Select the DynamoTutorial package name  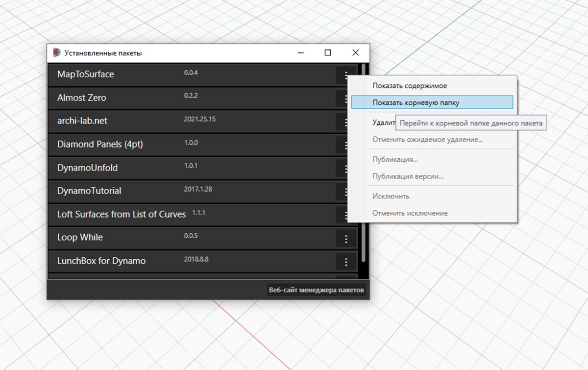[x=89, y=191]
